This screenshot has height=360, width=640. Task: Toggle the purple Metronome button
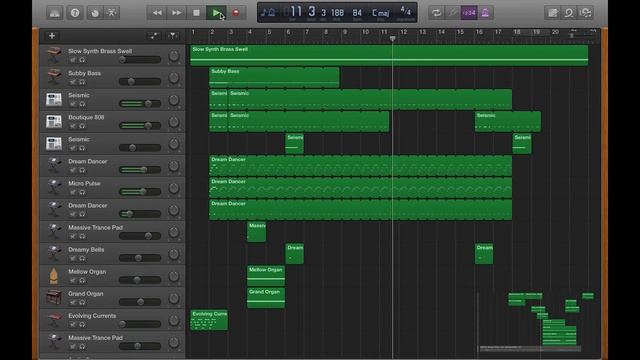pyautogui.click(x=485, y=13)
